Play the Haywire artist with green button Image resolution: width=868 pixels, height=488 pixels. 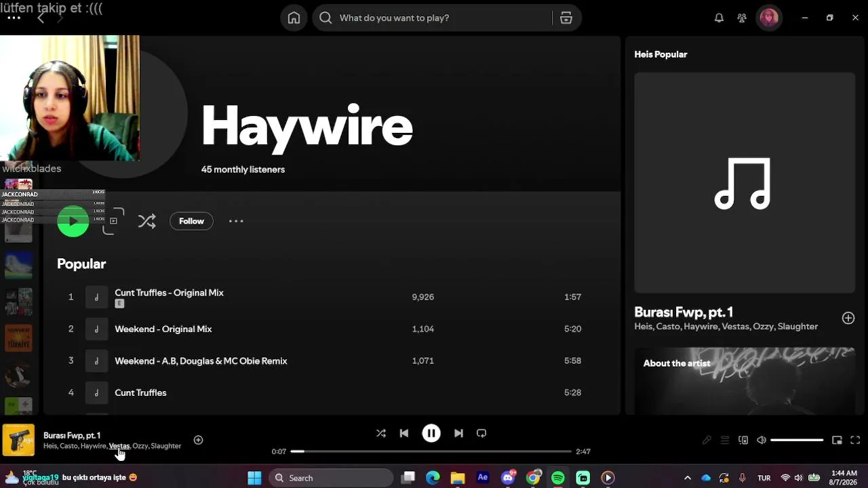pyautogui.click(x=73, y=221)
